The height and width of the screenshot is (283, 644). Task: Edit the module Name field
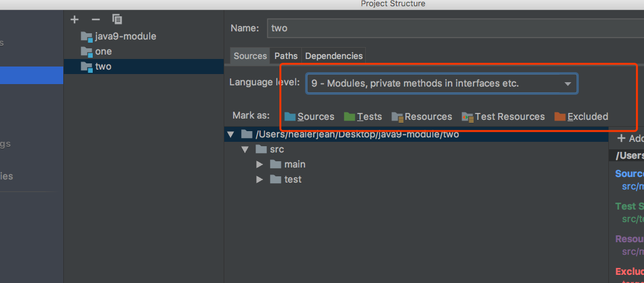[455, 28]
